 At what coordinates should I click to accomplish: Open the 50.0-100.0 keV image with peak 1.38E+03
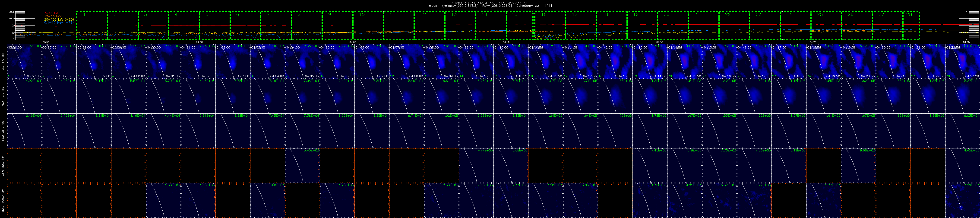point(164,200)
